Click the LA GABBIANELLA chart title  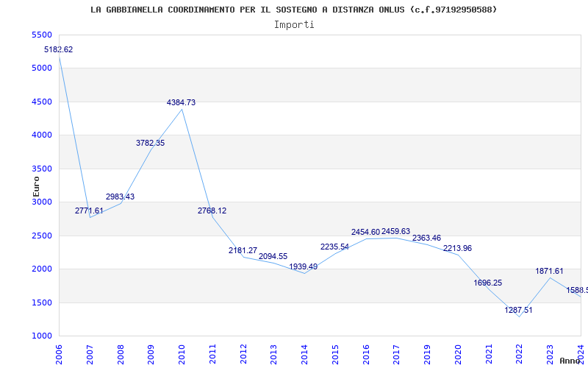(x=293, y=10)
